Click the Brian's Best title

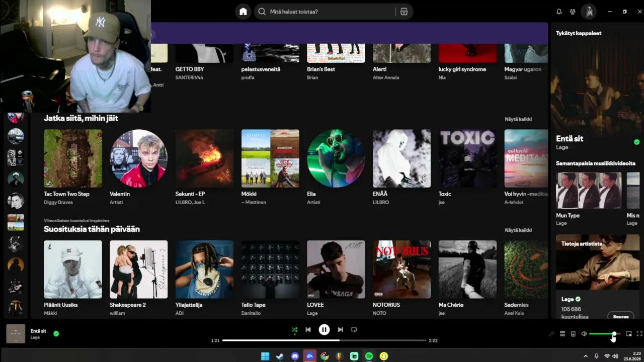(x=321, y=69)
